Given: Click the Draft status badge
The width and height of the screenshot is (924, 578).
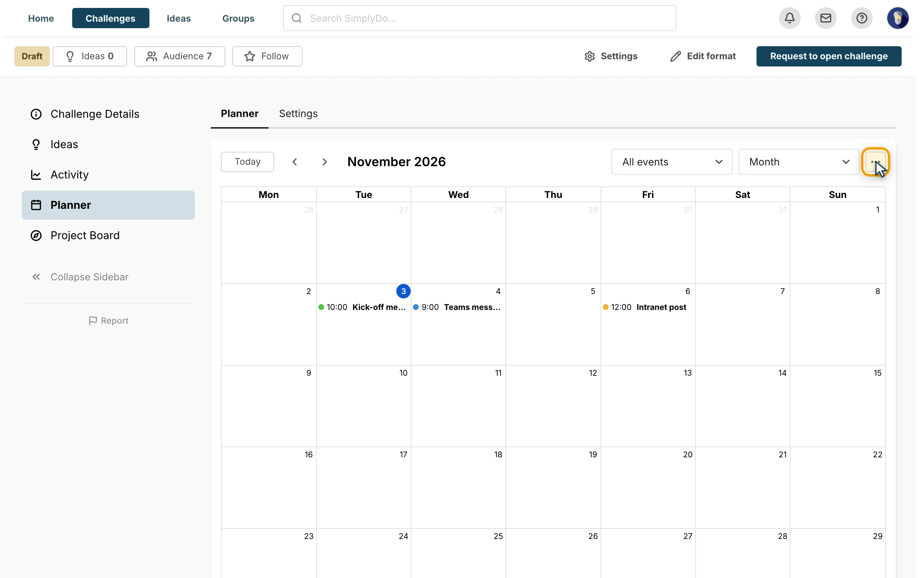Looking at the screenshot, I should (32, 56).
